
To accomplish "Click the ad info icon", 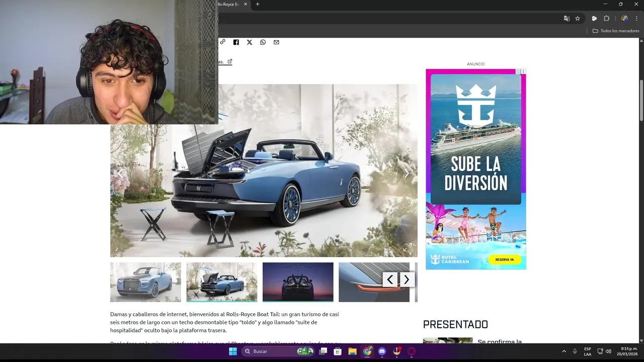I will pos(518,71).
